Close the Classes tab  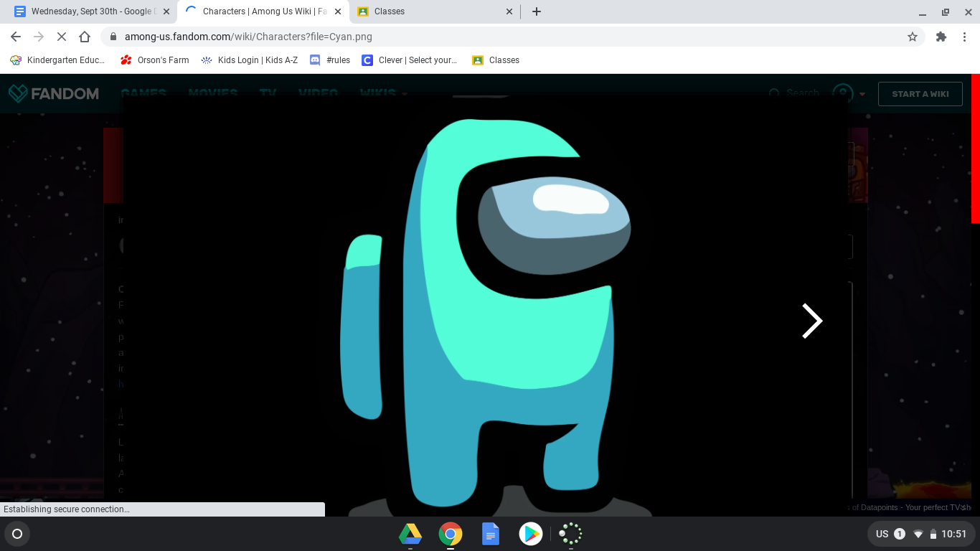pos(509,11)
